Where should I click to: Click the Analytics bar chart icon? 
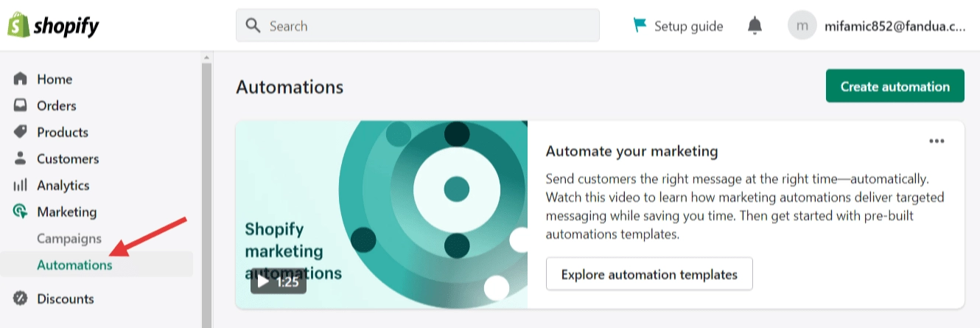click(x=21, y=185)
